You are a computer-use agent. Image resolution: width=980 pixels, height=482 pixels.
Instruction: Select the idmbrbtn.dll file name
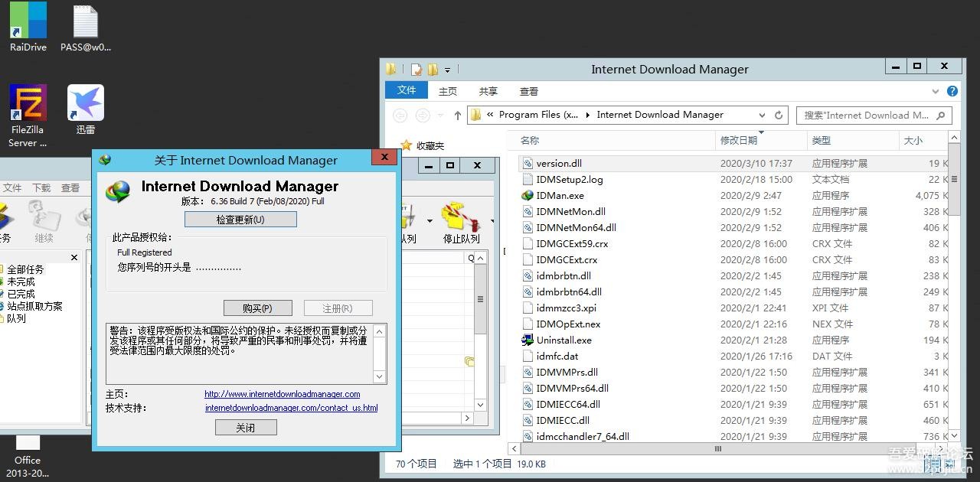[563, 275]
